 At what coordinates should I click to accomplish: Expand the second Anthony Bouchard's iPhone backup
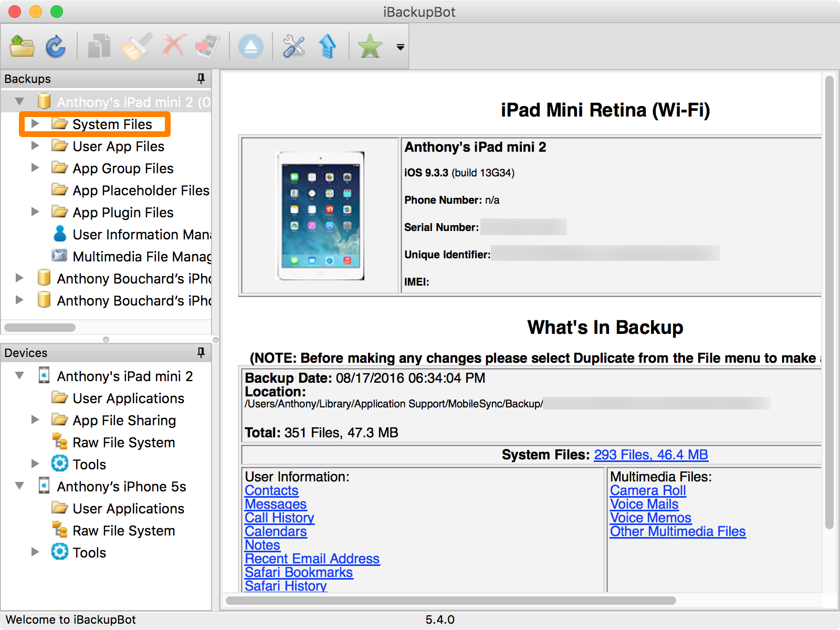point(19,300)
